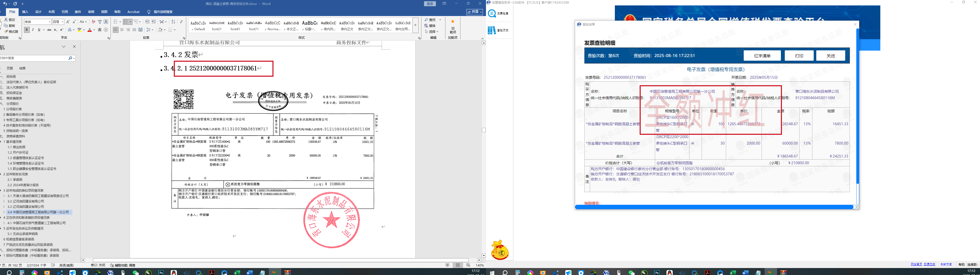The height and width of the screenshot is (275, 980).
Task: Open the Layout (布局) ribbon tab
Action: [51, 12]
